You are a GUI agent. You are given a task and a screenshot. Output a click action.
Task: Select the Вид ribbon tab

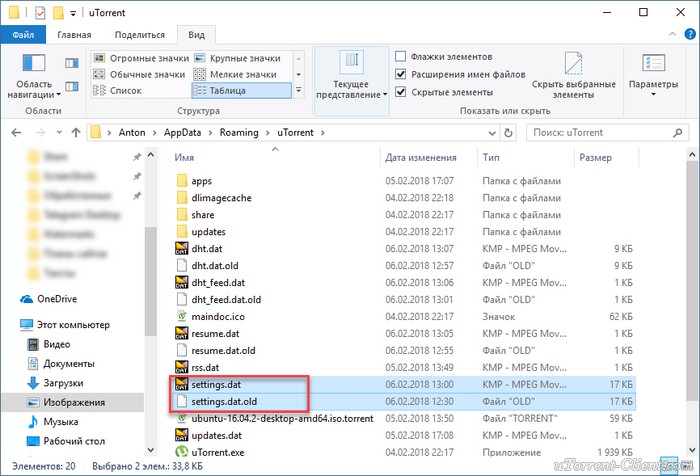(x=196, y=34)
